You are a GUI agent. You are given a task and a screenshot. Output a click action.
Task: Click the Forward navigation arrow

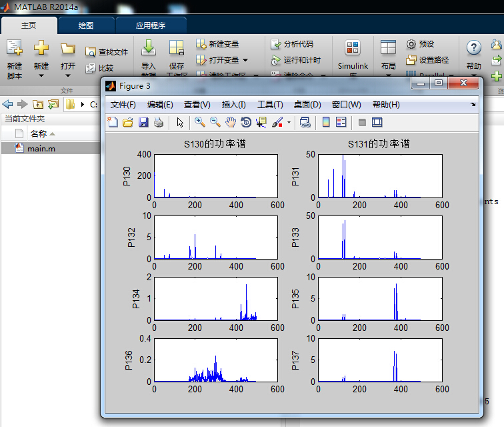[x=22, y=104]
